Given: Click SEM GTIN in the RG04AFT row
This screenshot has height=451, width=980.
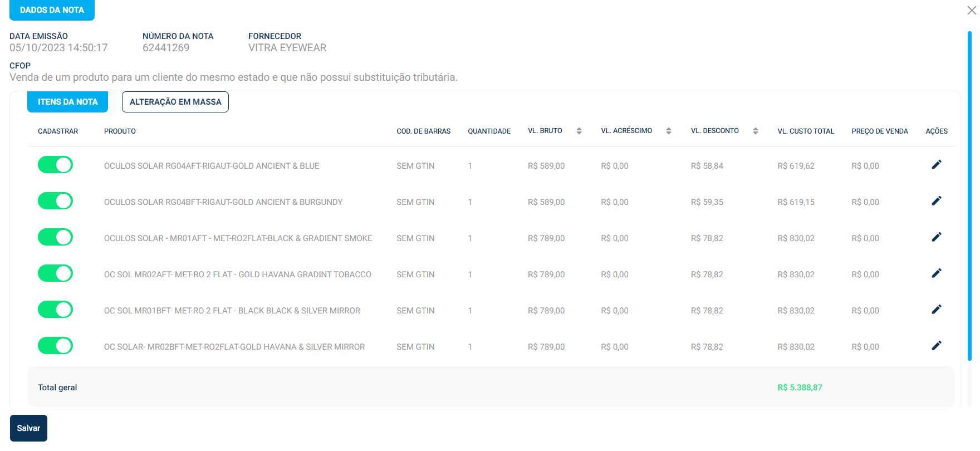Looking at the screenshot, I should (415, 166).
